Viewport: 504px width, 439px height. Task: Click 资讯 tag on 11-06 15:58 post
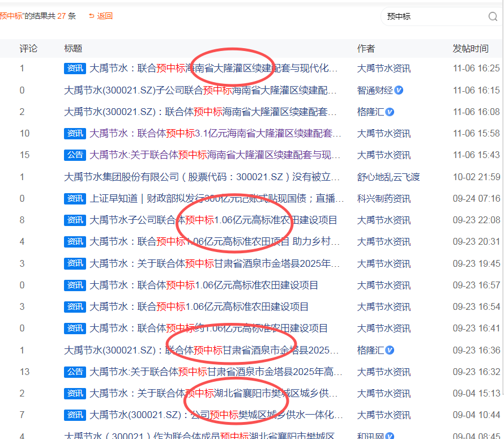click(x=75, y=133)
